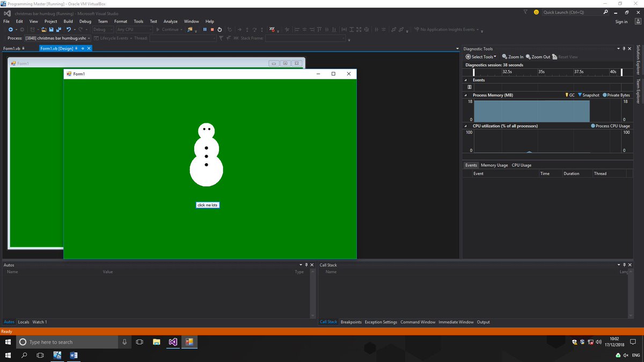The width and height of the screenshot is (644, 362).
Task: Click the Quick Launch search magnifier
Action: pyautogui.click(x=606, y=12)
